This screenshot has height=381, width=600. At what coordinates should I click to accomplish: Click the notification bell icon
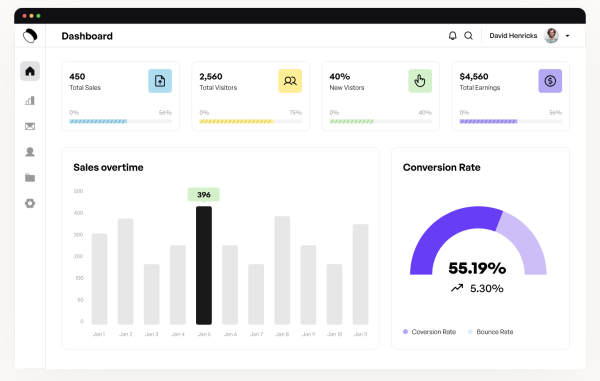point(452,36)
